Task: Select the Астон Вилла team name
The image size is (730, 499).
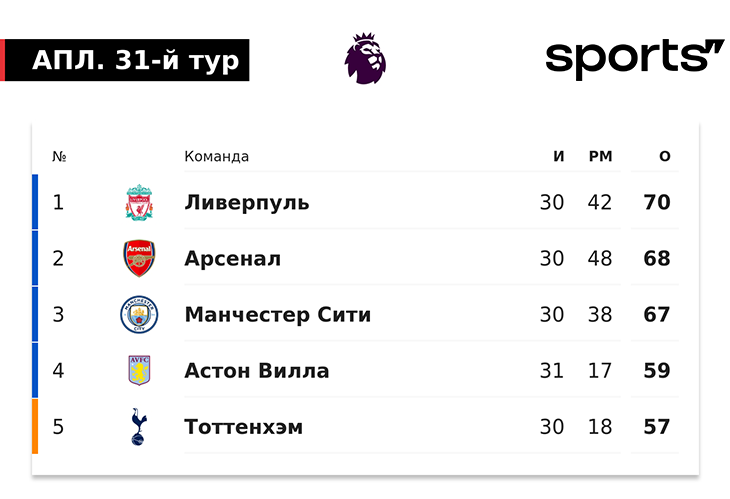Action: [x=256, y=371]
